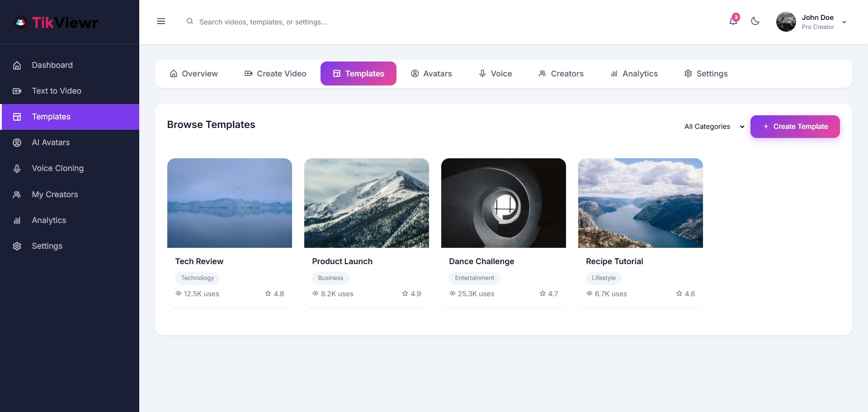Open the Analytics tab in top navigation
The width and height of the screenshot is (868, 412).
(x=634, y=74)
